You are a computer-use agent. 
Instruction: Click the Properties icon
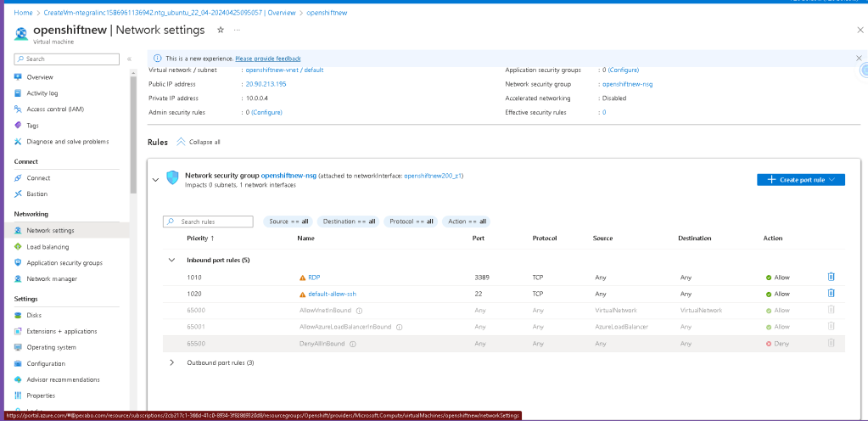(19, 396)
